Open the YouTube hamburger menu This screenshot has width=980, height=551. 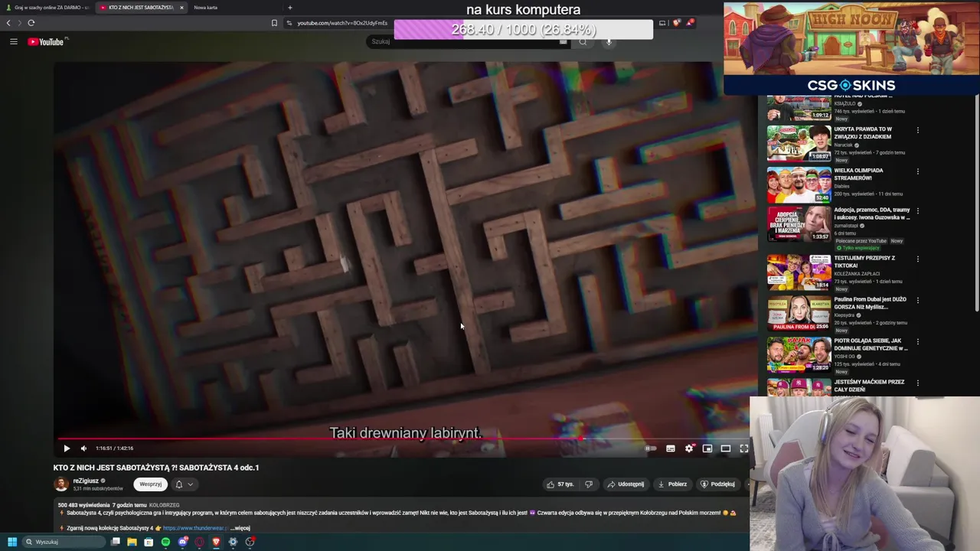pyautogui.click(x=13, y=41)
